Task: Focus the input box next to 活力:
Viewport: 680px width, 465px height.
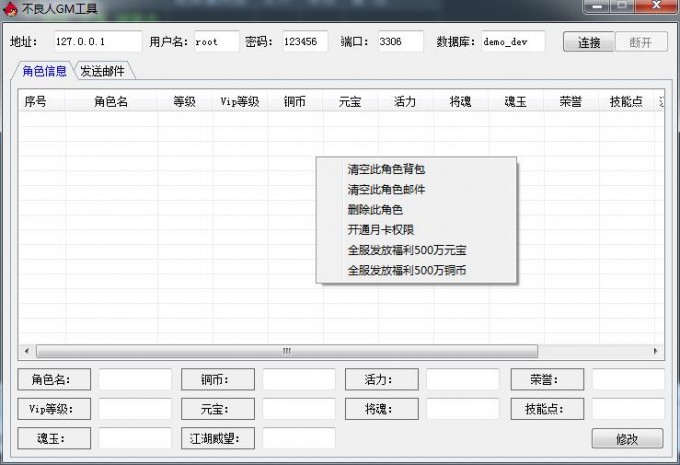Action: pos(463,380)
